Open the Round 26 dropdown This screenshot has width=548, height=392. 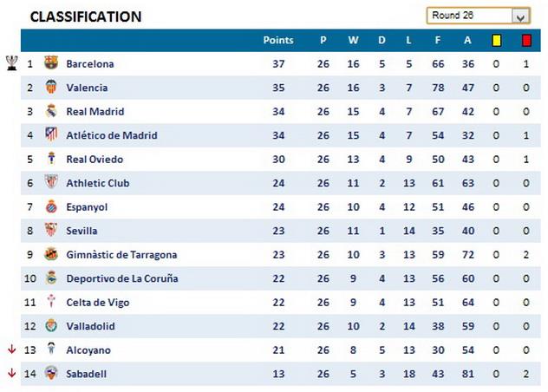coord(520,16)
